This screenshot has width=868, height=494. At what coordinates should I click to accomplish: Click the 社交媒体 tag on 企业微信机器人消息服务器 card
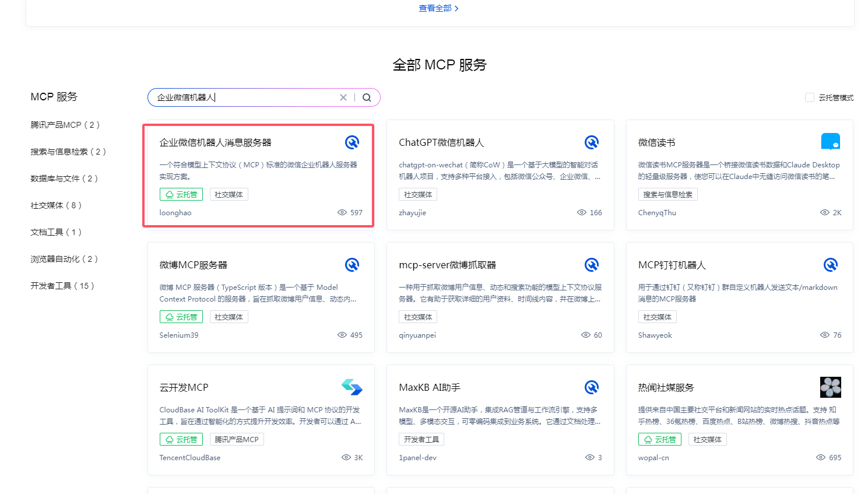[x=229, y=194]
